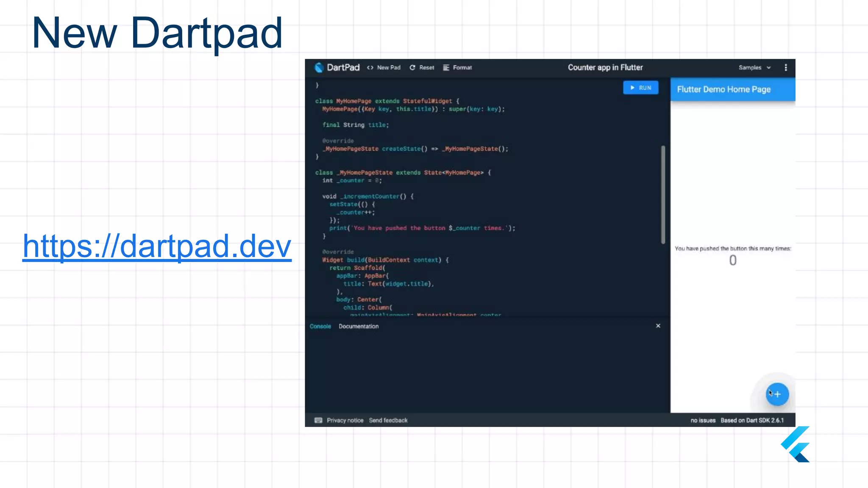Tap the plus floating action button
This screenshot has width=868, height=488.
777,394
